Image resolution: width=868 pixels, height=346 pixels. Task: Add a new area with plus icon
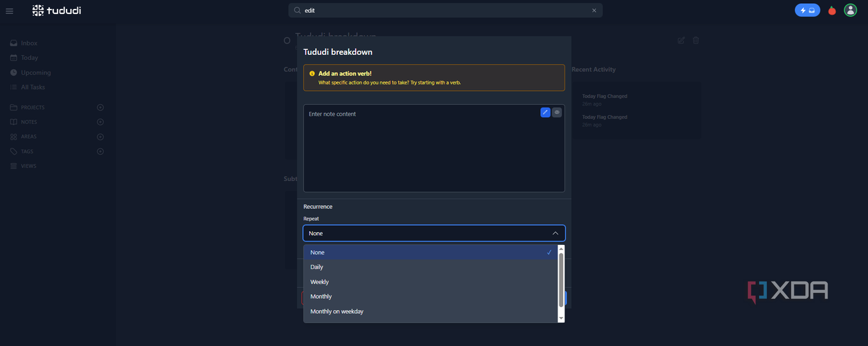click(100, 137)
